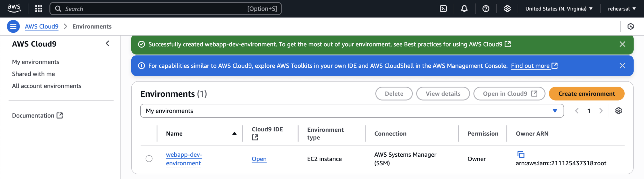Open the top bar settings gear

tap(507, 9)
